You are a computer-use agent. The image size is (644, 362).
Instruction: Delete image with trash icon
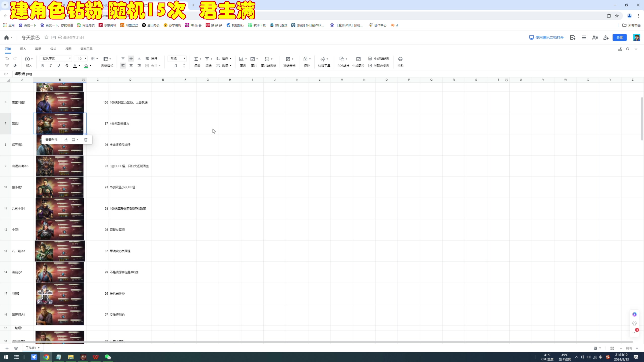click(86, 140)
